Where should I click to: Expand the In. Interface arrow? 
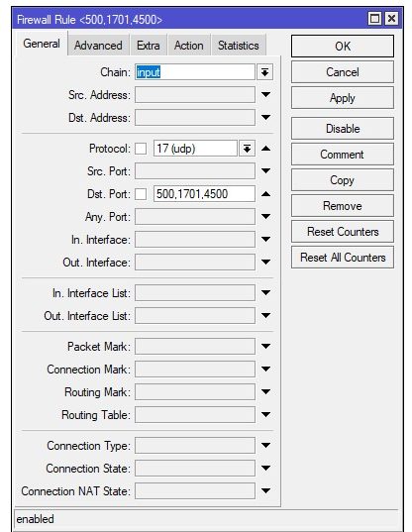[x=265, y=240]
